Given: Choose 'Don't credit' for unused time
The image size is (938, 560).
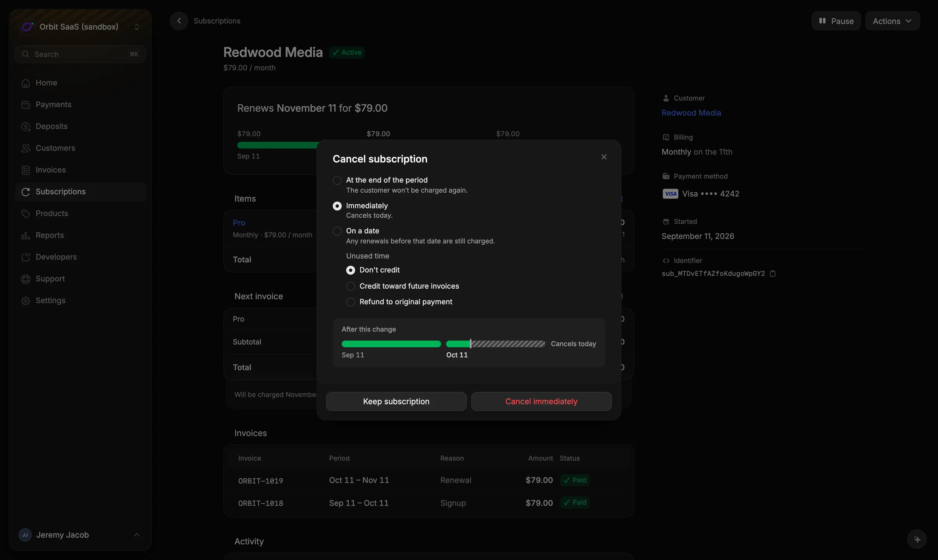Looking at the screenshot, I should coord(351,270).
